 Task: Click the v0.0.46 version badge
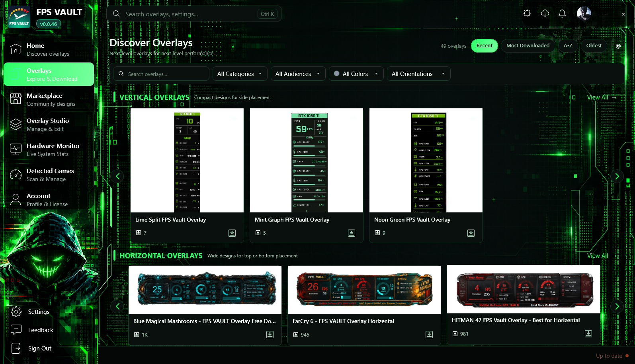49,24
